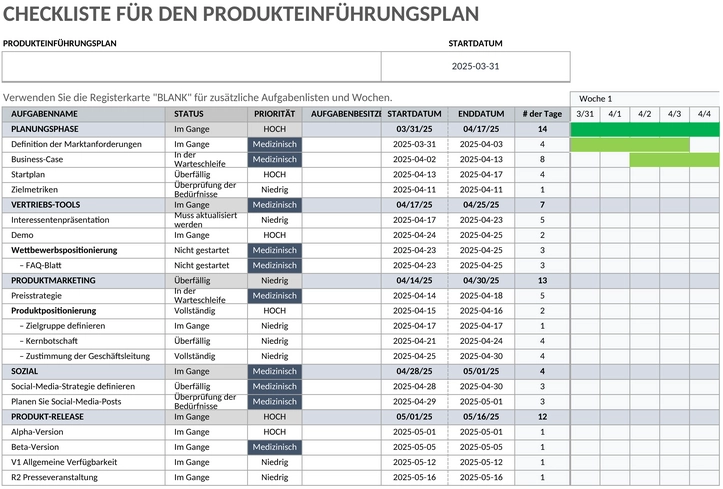Screen dimensions: 723x489
Task: Select the AUFGABENNAME column header
Action: tap(83, 114)
